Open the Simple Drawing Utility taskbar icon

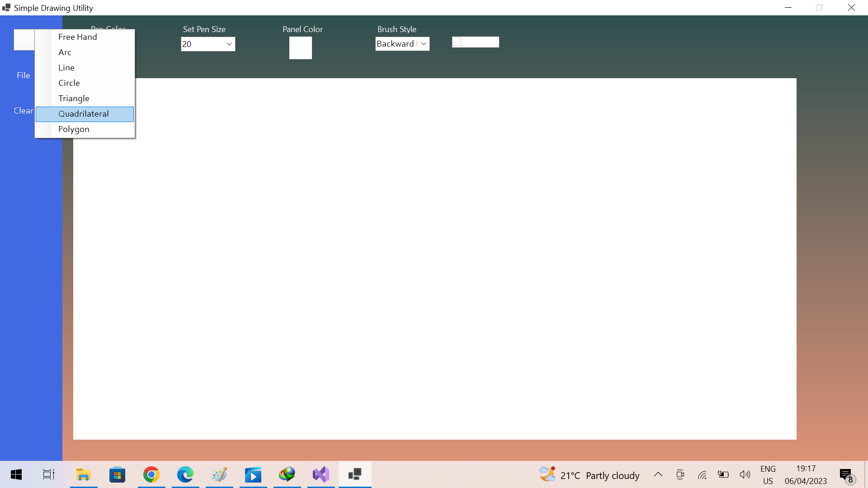click(x=355, y=474)
